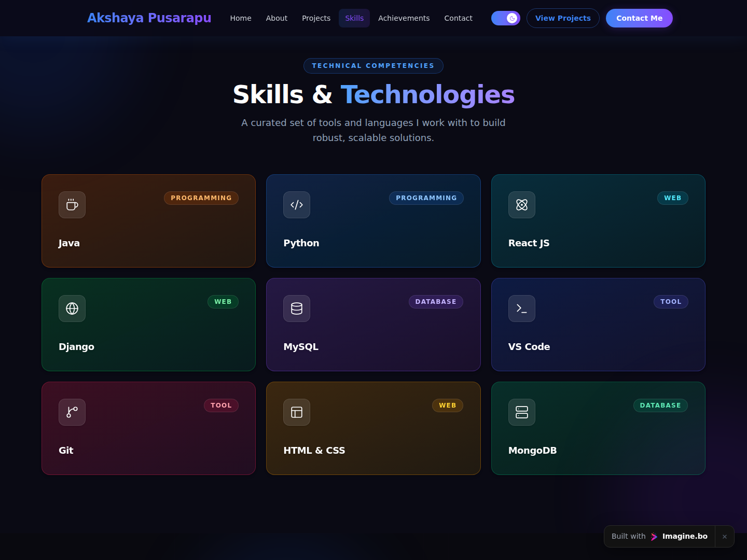Viewport: 747px width, 560px height.
Task: Click the Tool tag on Git card
Action: point(221,405)
